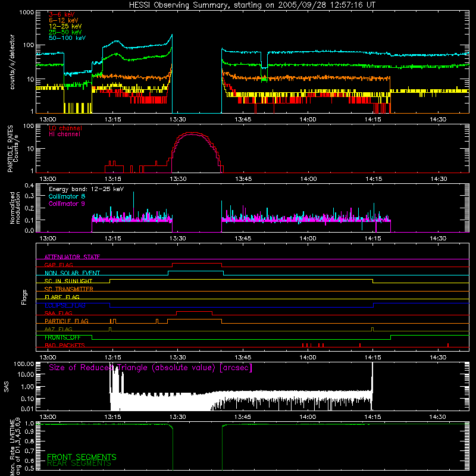Click the FLARE FLAG label
This screenshot has width=476, height=476.
(x=62, y=297)
